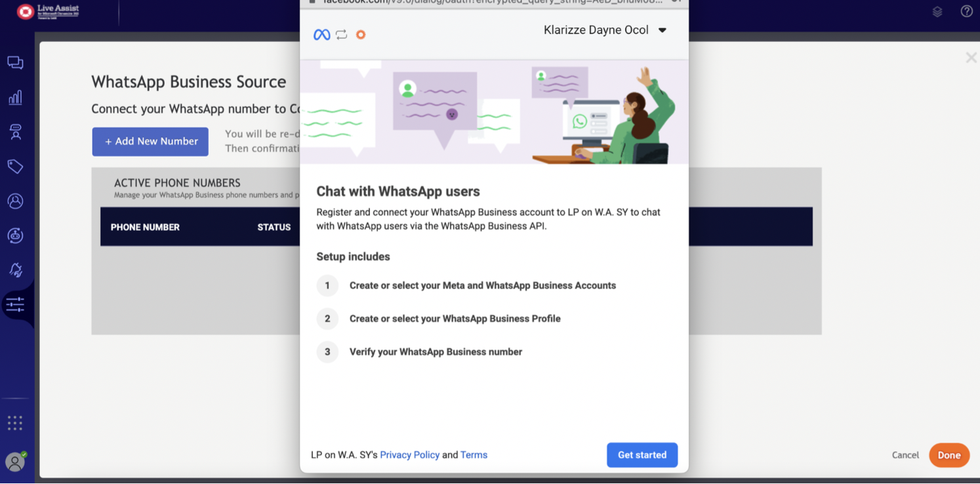
Task: Click the orange LivePerson app icon
Action: point(361,35)
